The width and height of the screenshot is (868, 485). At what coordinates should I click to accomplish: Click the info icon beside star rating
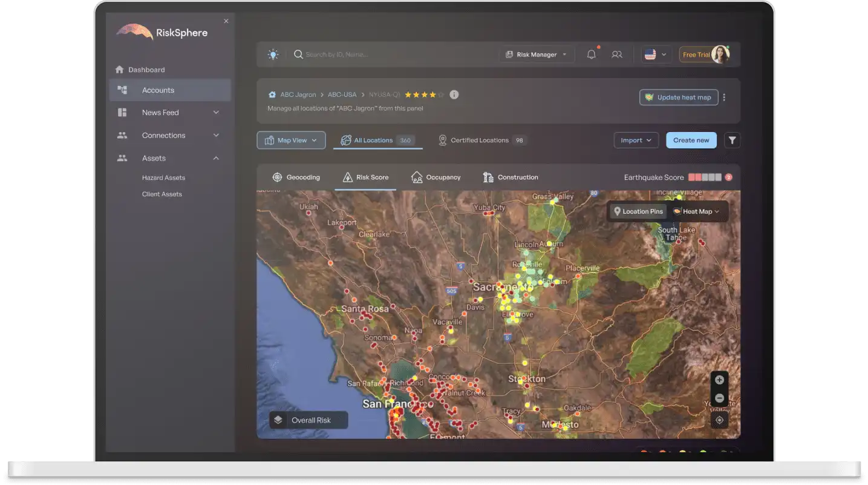point(454,94)
